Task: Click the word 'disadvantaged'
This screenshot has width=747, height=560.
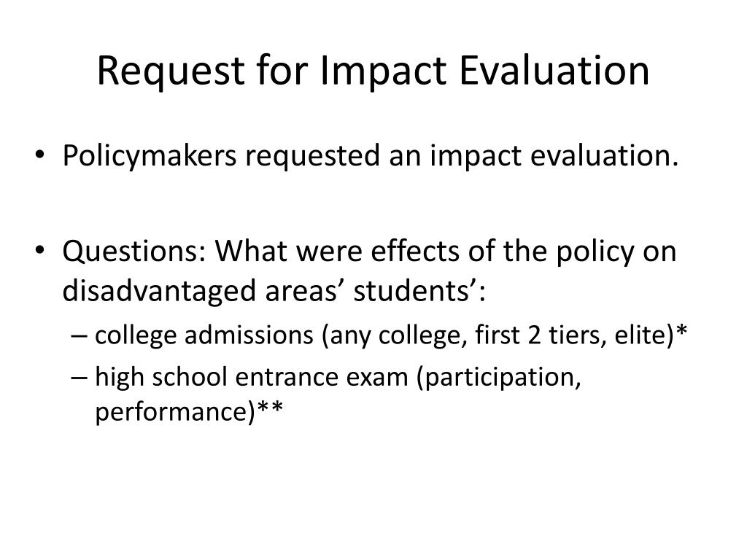Action: 159,292
